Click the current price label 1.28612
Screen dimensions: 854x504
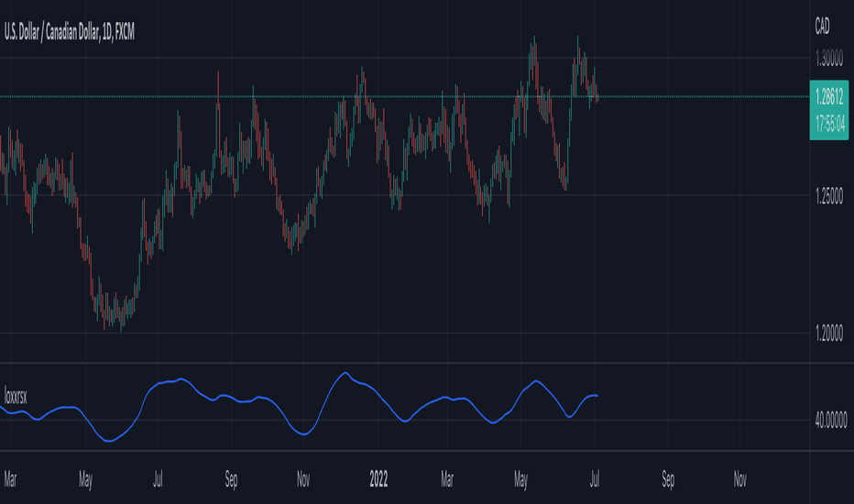[x=829, y=97]
